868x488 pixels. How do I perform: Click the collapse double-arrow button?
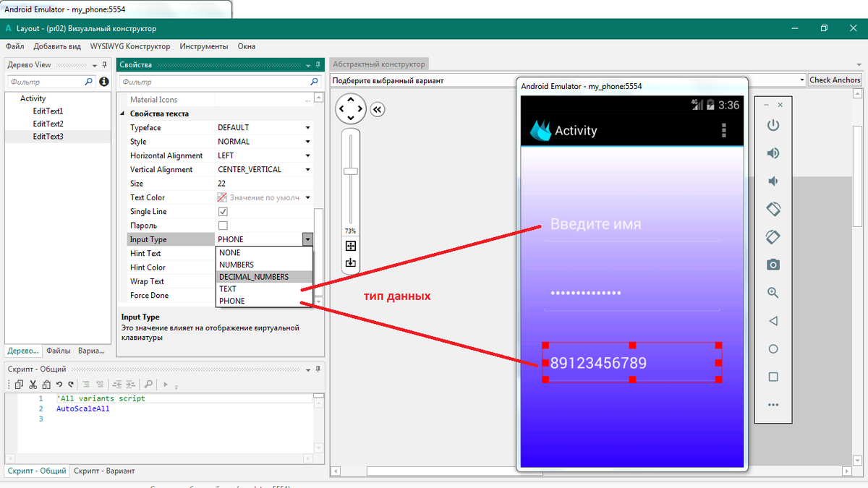[x=377, y=109]
